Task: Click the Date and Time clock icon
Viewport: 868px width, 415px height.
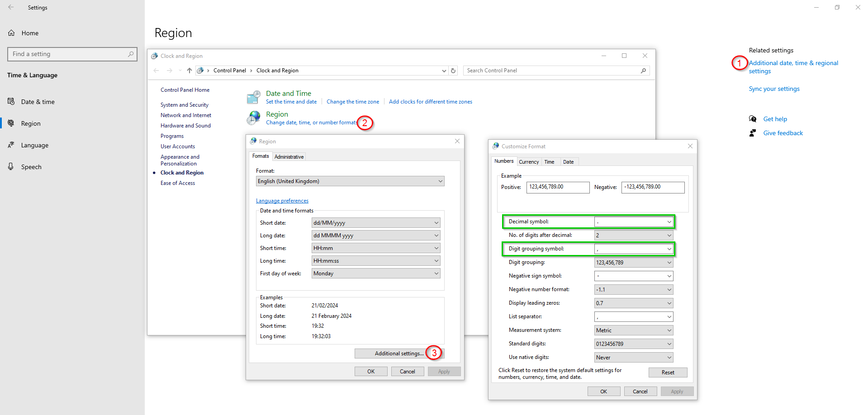Action: (x=253, y=97)
